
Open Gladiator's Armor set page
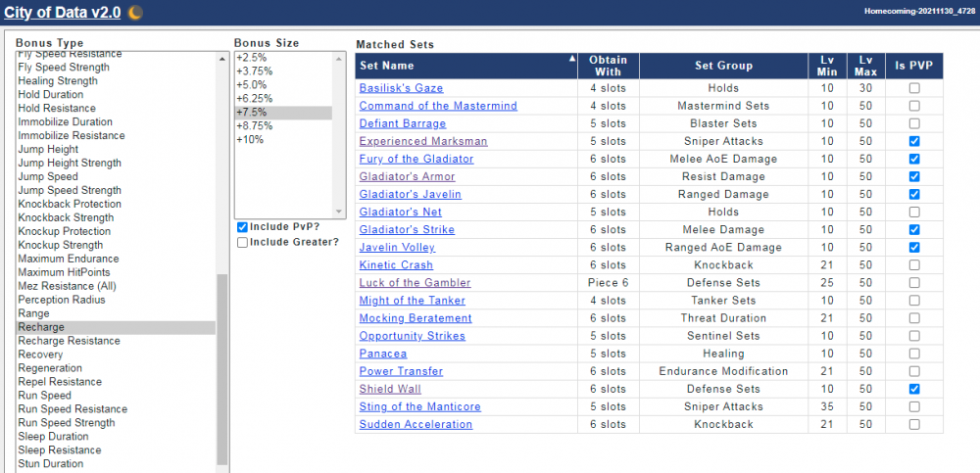[407, 176]
